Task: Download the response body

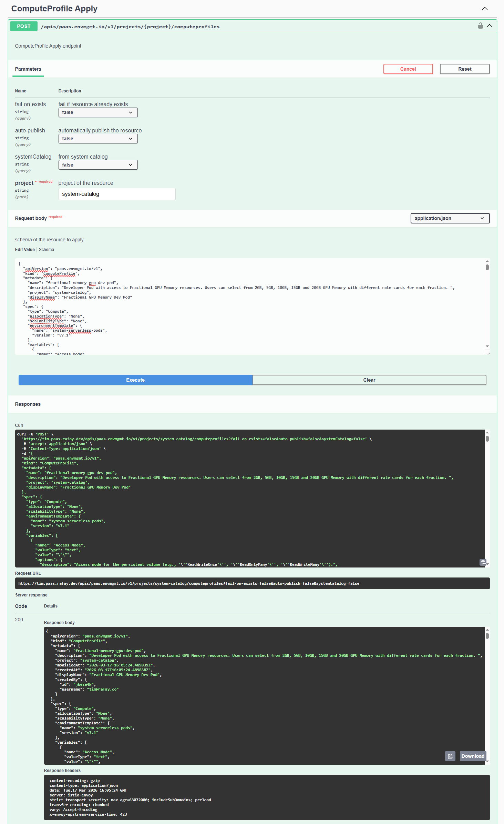Action: point(473,756)
